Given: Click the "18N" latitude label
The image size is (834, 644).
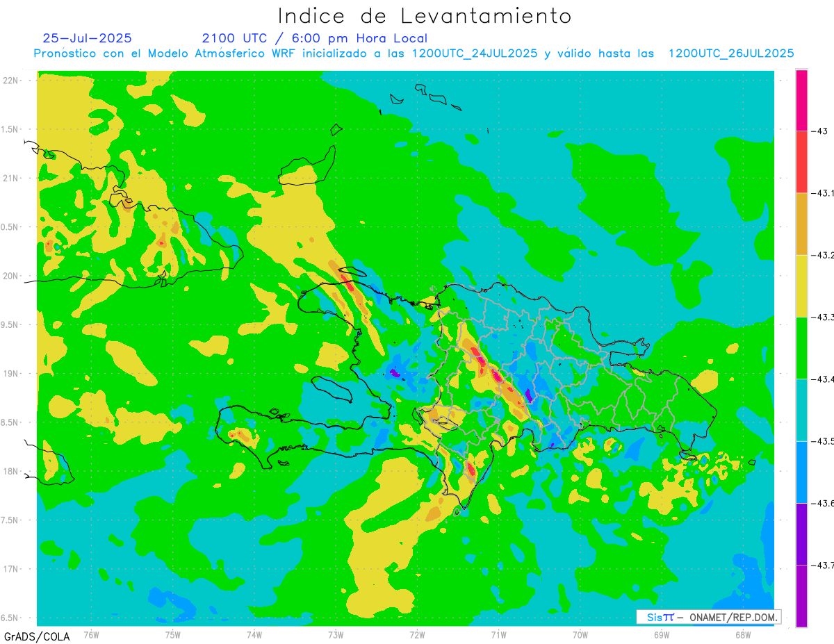Looking at the screenshot, I should coord(11,471).
